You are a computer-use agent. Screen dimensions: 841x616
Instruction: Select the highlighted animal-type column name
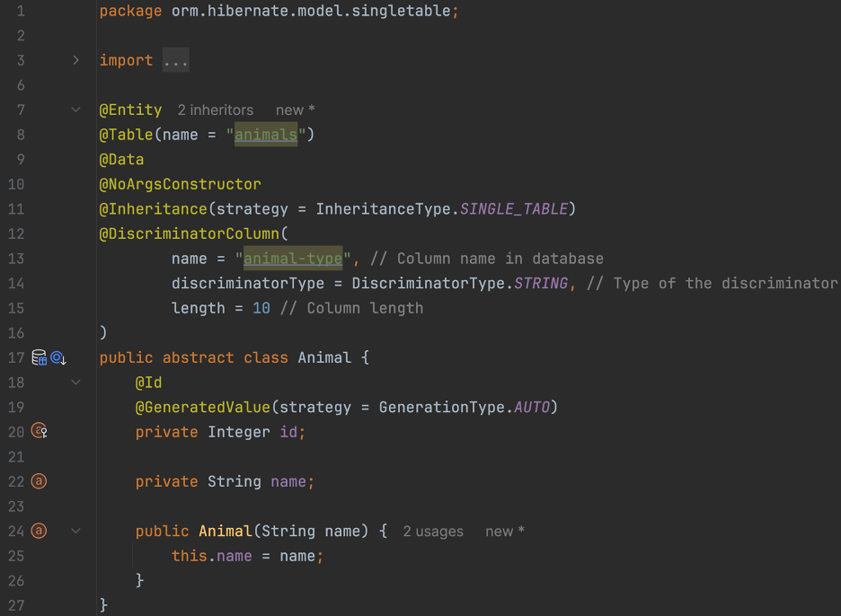292,258
